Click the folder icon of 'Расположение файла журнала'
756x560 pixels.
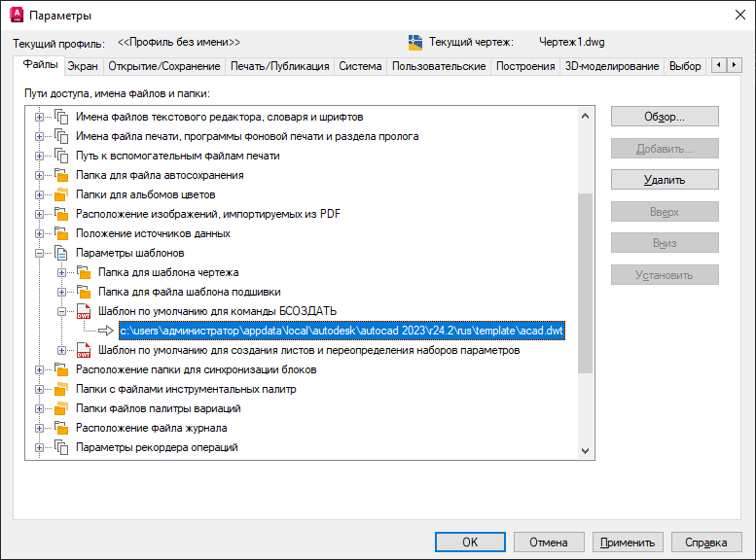(x=61, y=428)
